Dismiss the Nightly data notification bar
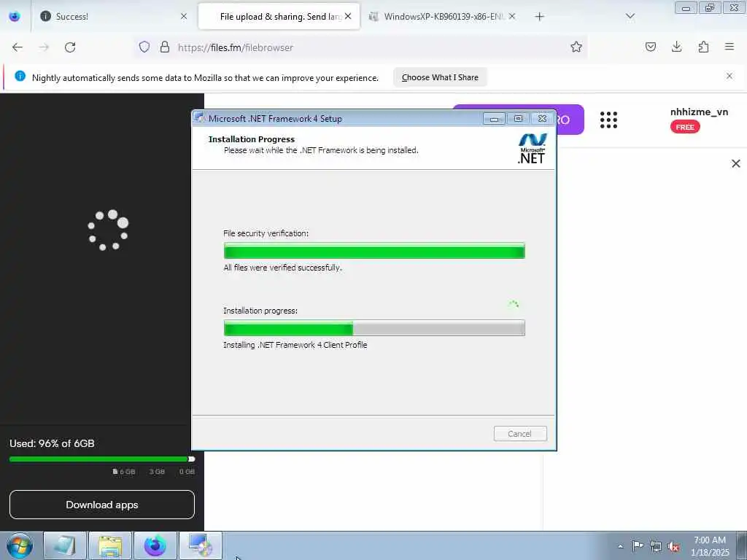Viewport: 747px width, 560px height. coord(729,76)
